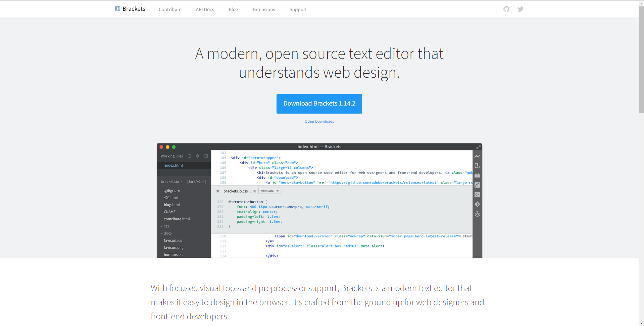Click the page scrollbar down arrow
This screenshot has height=326, width=644.
641,323
